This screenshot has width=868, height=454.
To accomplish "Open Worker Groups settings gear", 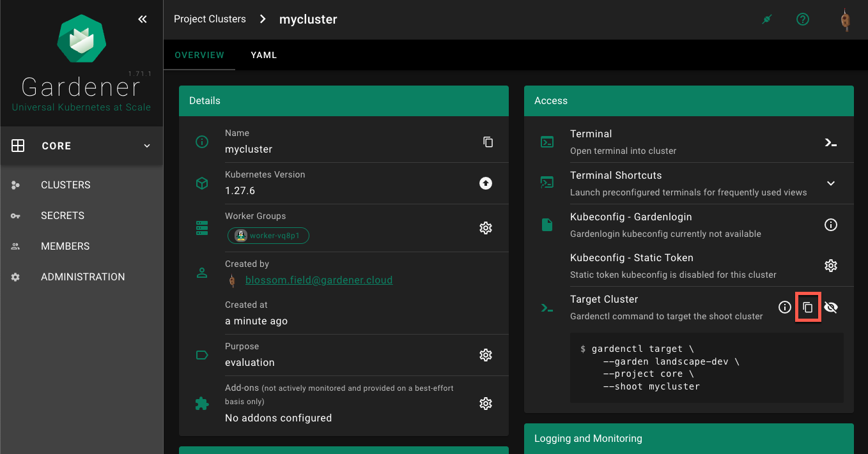I will pos(486,228).
